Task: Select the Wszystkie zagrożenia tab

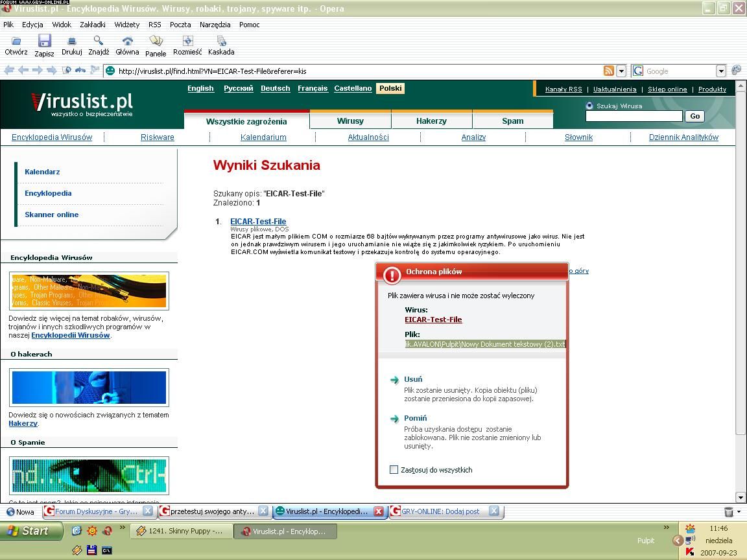Action: pos(247,121)
